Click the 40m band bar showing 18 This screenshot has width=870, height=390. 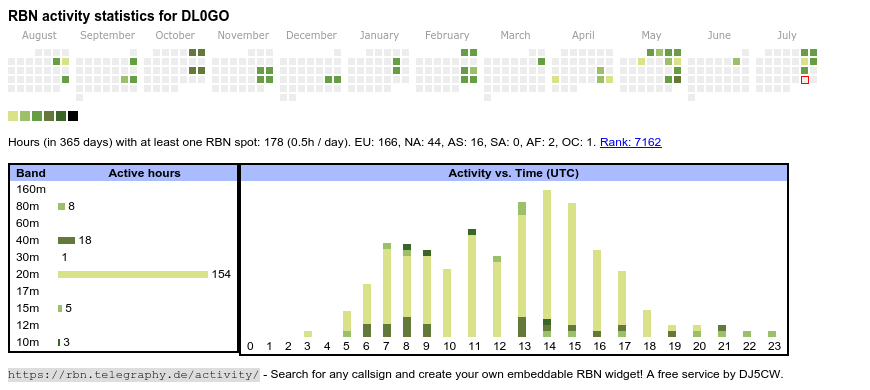67,240
